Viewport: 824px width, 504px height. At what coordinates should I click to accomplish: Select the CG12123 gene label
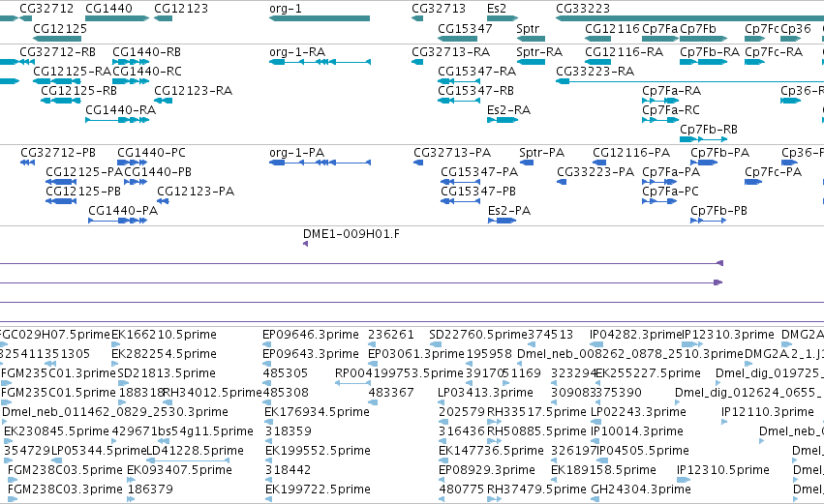click(x=181, y=9)
